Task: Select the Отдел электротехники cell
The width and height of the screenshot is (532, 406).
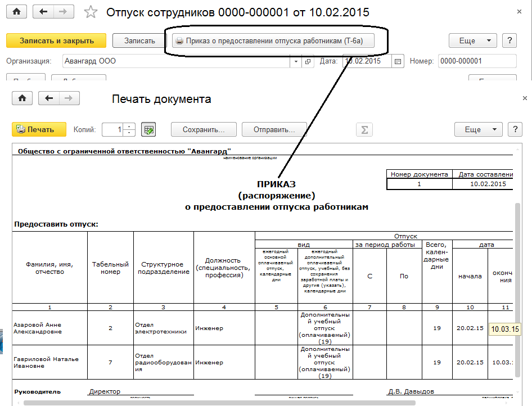Action: [x=164, y=328]
